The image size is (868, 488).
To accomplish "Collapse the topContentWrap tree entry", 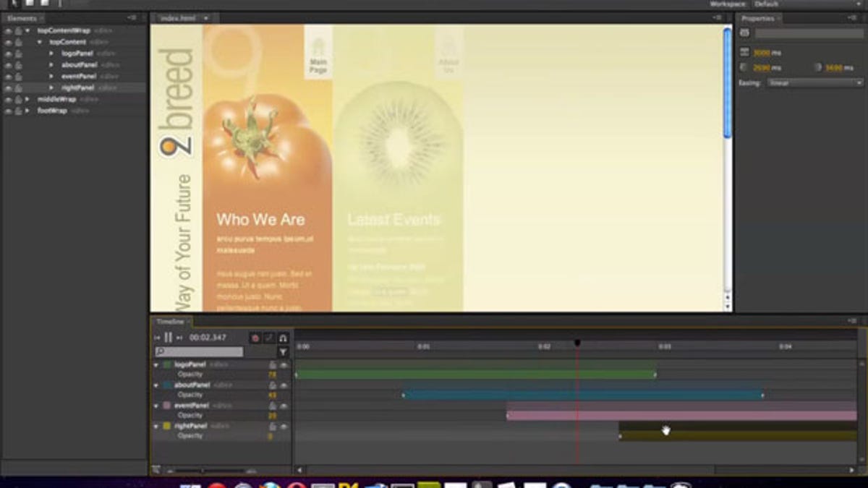I will click(x=27, y=30).
